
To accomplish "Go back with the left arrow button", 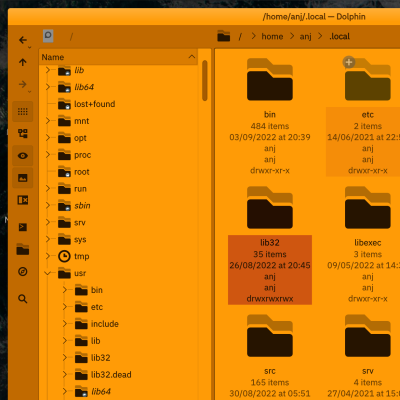I will [x=23, y=40].
